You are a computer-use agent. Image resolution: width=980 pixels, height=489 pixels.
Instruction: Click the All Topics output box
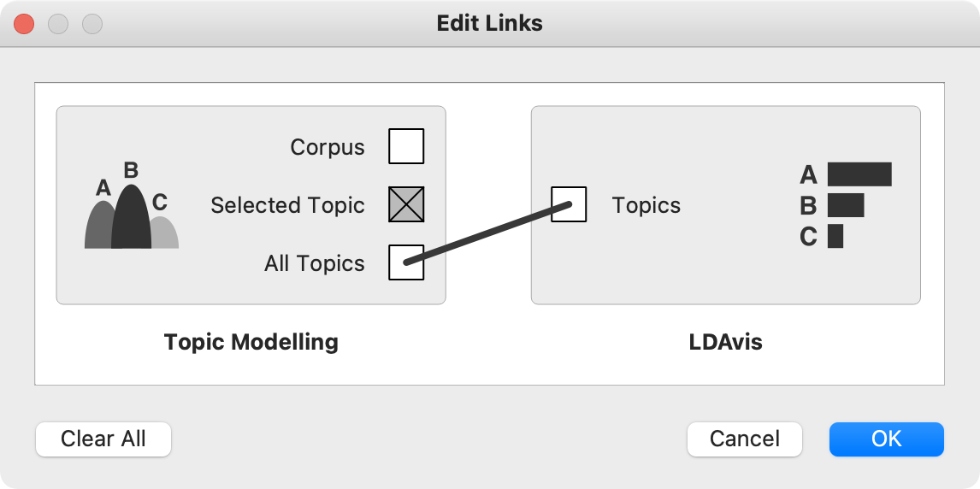(x=406, y=262)
